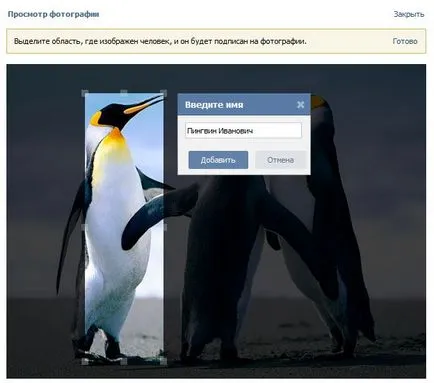
Task: Click the 'Просмотр фотографии' heading
Action: tap(53, 14)
